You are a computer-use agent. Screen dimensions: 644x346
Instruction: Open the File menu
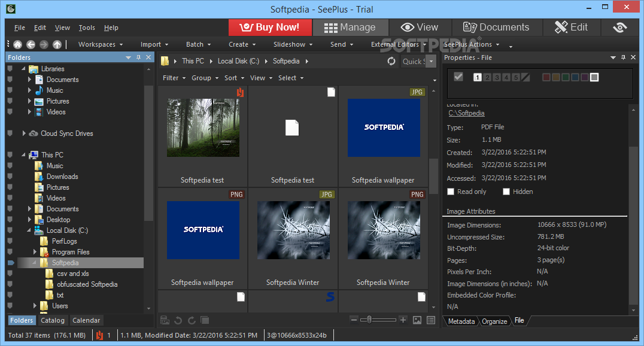tap(20, 28)
